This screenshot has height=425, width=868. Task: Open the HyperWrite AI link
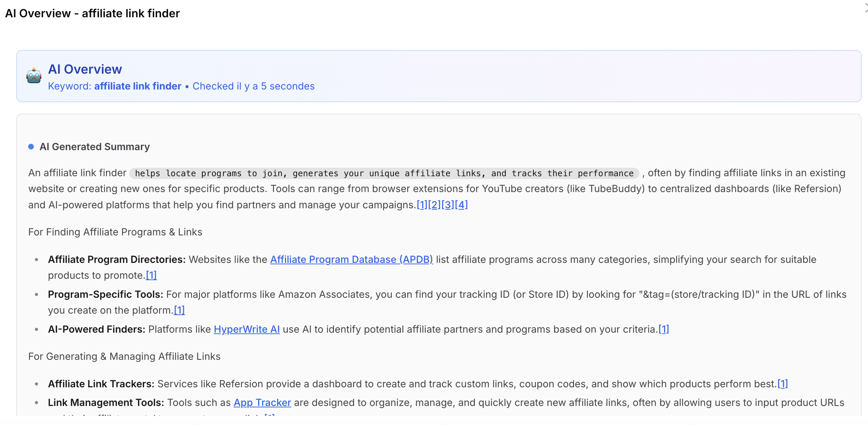(247, 329)
